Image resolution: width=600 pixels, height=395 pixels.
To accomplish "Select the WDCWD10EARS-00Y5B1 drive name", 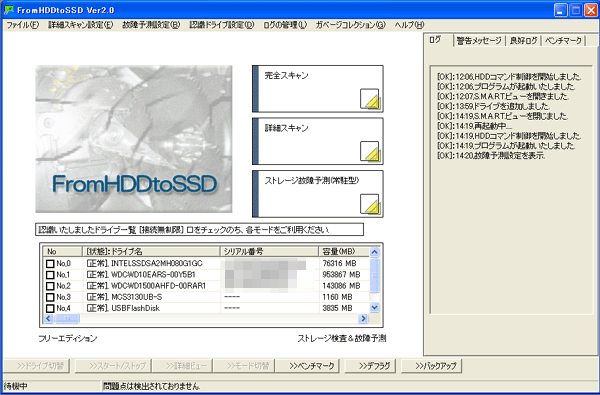I will pyautogui.click(x=153, y=275).
